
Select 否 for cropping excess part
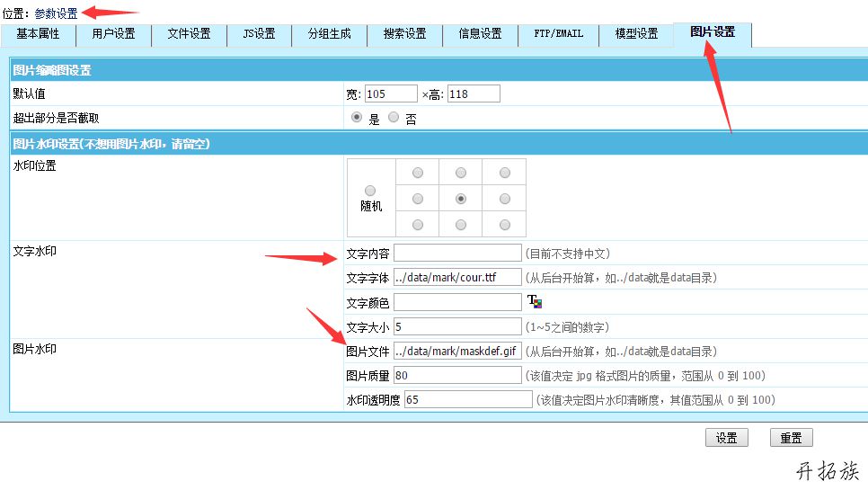pyautogui.click(x=393, y=118)
